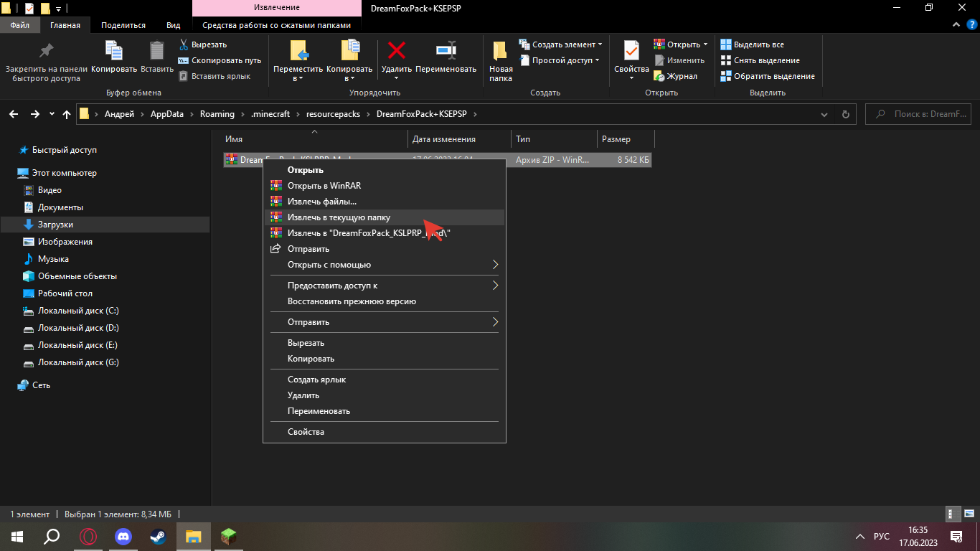Viewport: 980px width, 551px height.
Task: Select Extract to current folder menu entry
Action: tap(339, 217)
